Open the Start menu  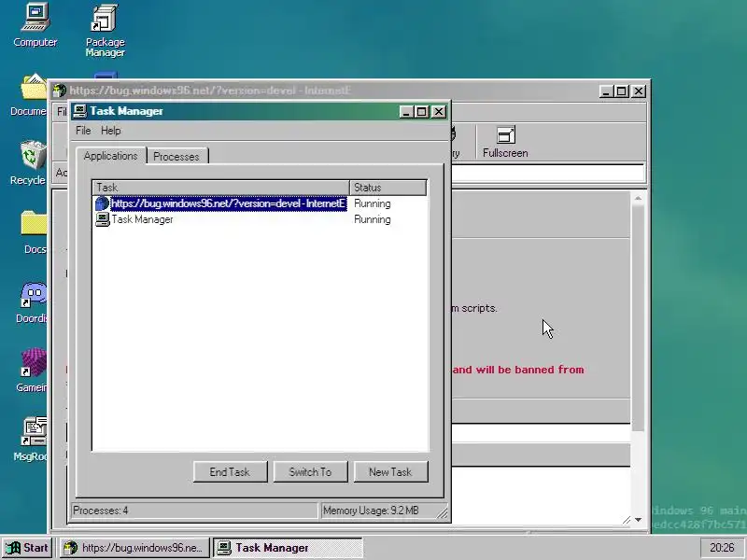coord(28,548)
